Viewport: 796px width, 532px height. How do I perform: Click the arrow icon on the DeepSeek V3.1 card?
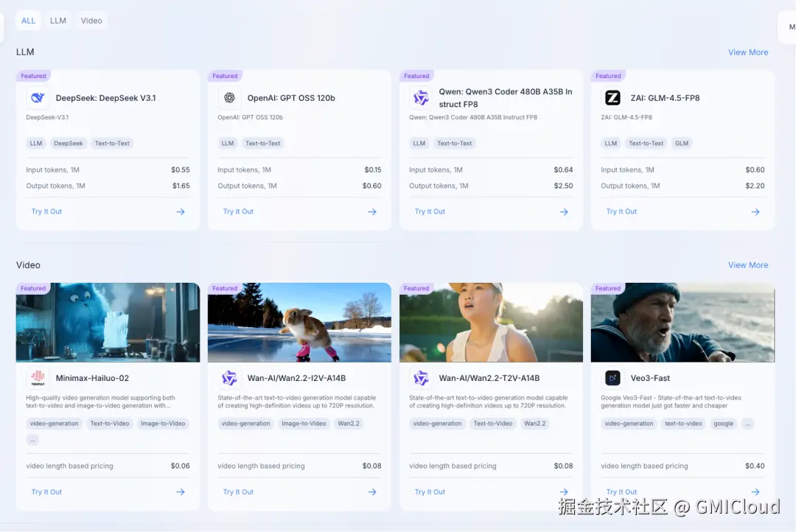pos(181,211)
